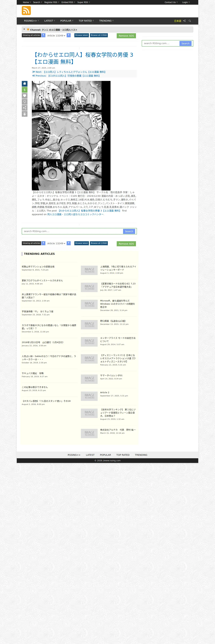Dislike the article with the thumbs-down icon
215x644 pixels.
click(24, 102)
